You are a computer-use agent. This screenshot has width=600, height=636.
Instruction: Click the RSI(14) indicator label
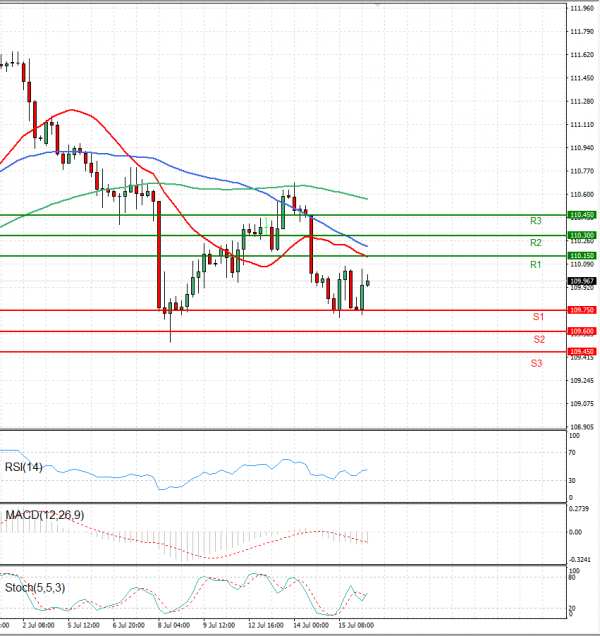click(x=24, y=467)
